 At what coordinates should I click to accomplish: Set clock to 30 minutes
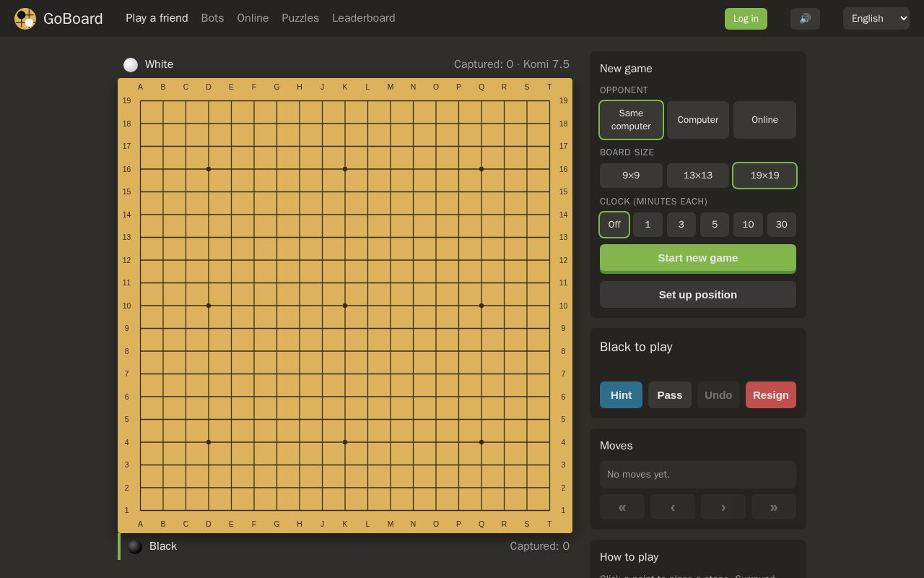[782, 225]
